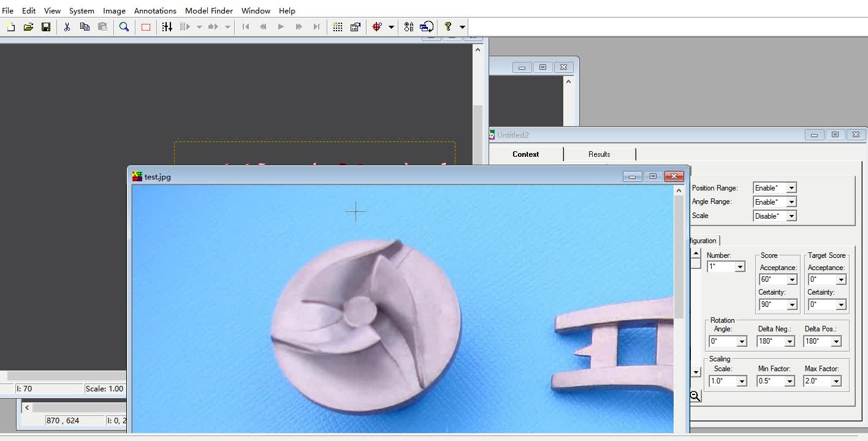
Task: Step back with the rewind button
Action: coord(264,27)
